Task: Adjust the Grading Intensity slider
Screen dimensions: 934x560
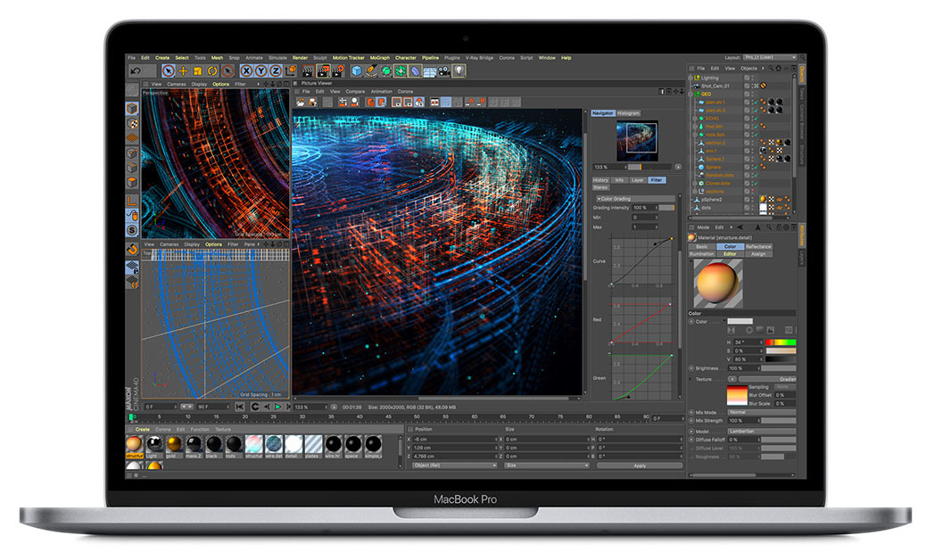Action: tap(666, 208)
